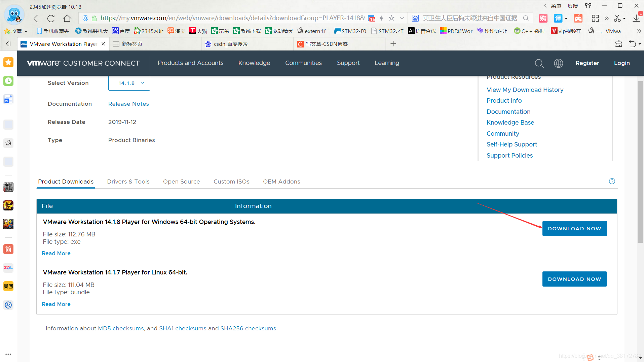644x362 pixels.
Task: Download Workstation 14.1.8 Player for Windows
Action: click(x=574, y=228)
